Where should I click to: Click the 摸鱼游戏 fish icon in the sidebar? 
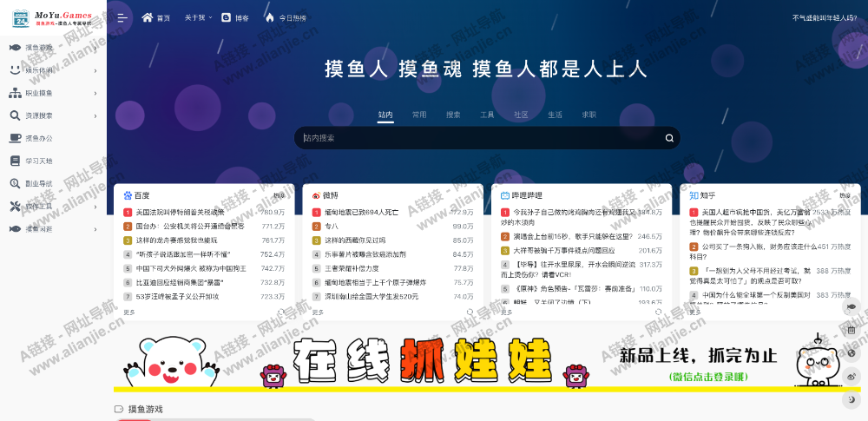16,48
